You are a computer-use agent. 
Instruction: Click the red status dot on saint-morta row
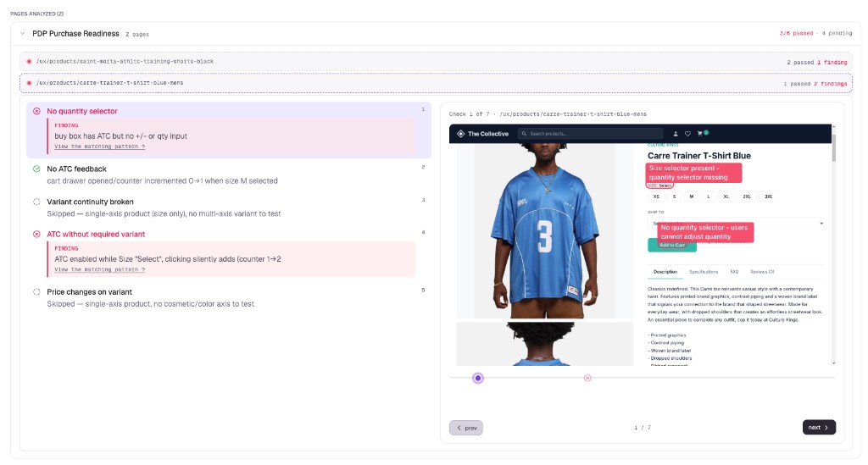click(x=29, y=61)
